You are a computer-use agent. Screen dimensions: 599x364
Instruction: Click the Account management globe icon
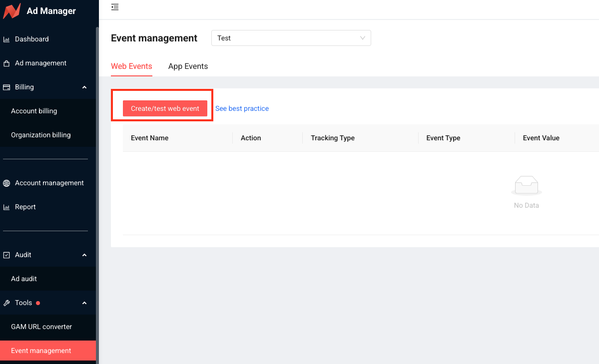pos(6,183)
